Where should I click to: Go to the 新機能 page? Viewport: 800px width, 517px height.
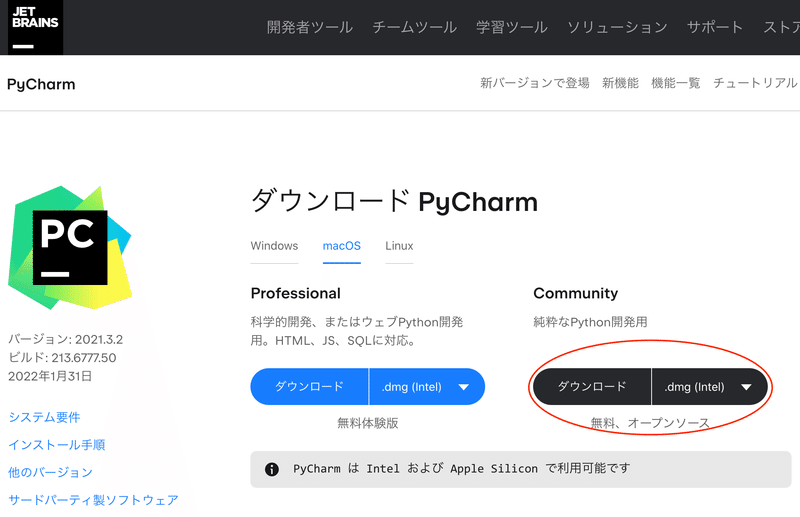click(x=620, y=83)
